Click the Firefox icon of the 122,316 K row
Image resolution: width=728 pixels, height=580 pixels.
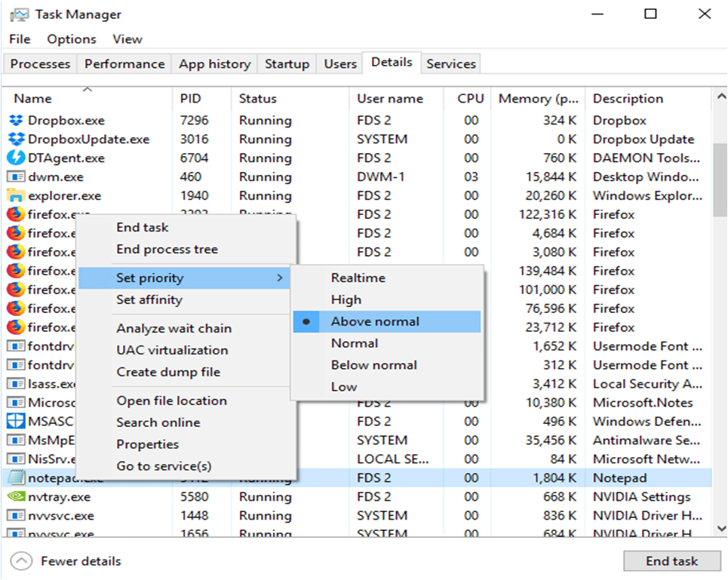[x=16, y=214]
